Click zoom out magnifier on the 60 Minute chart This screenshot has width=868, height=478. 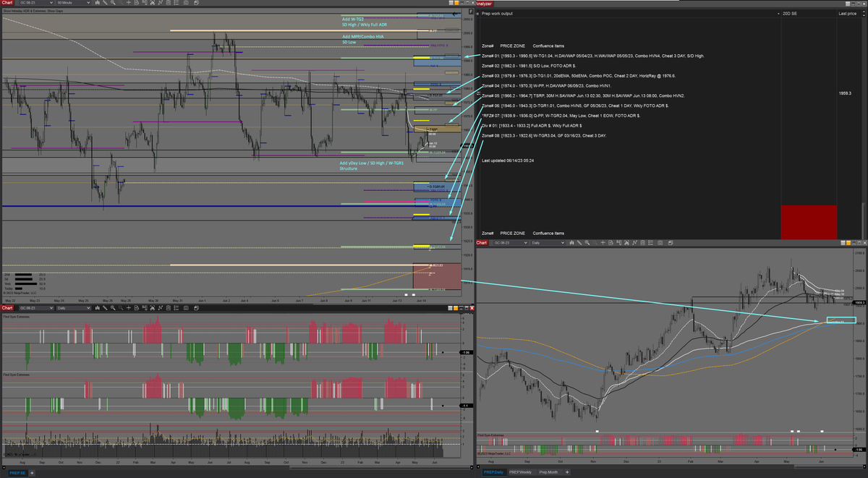click(x=120, y=3)
